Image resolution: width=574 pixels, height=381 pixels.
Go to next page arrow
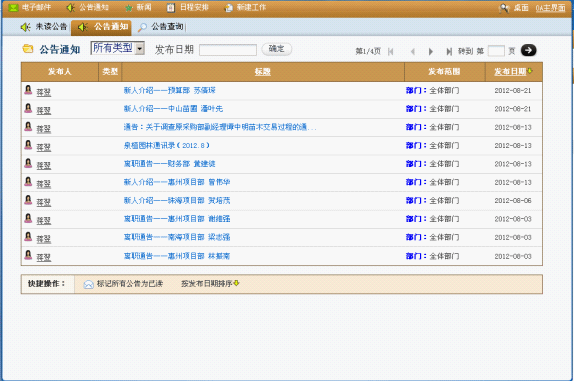pyautogui.click(x=431, y=52)
